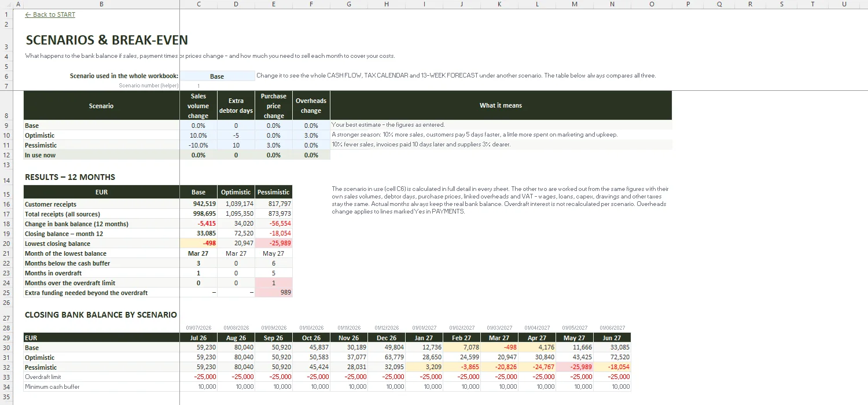Select Pessimistic Apr 27 balance -24,767
The image size is (868, 405).
pos(537,367)
